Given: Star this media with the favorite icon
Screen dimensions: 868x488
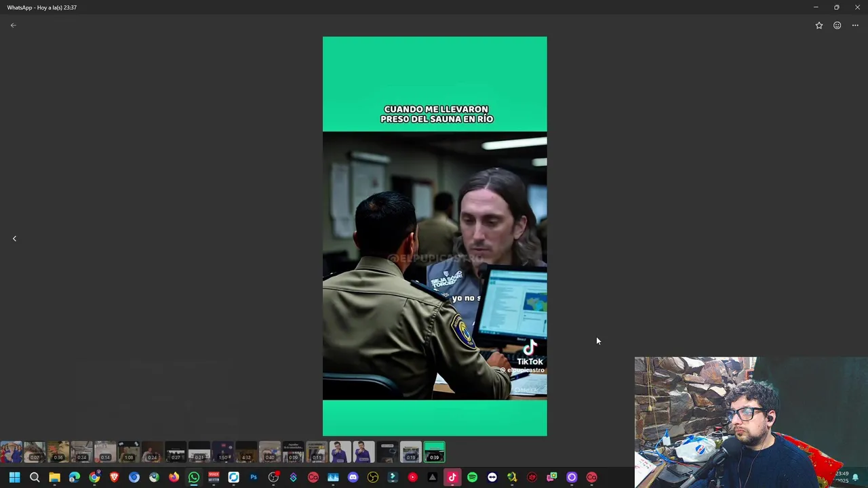Looking at the screenshot, I should point(819,25).
